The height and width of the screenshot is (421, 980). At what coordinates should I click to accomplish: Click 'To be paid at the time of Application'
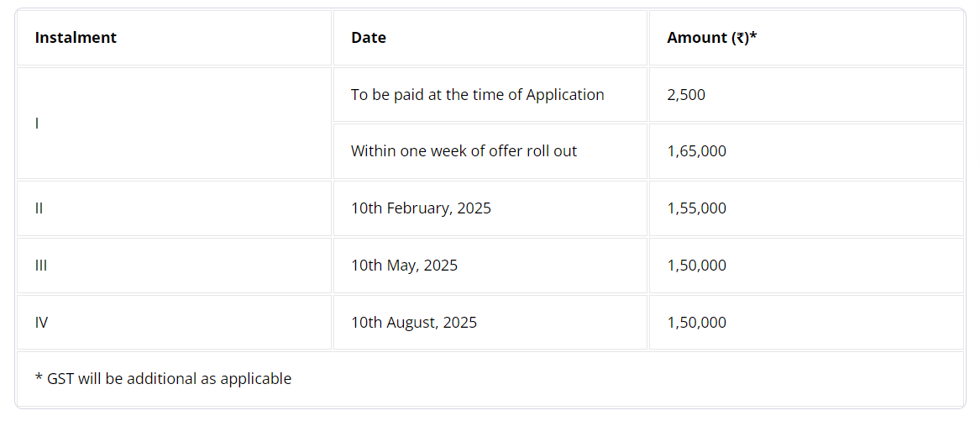(478, 94)
